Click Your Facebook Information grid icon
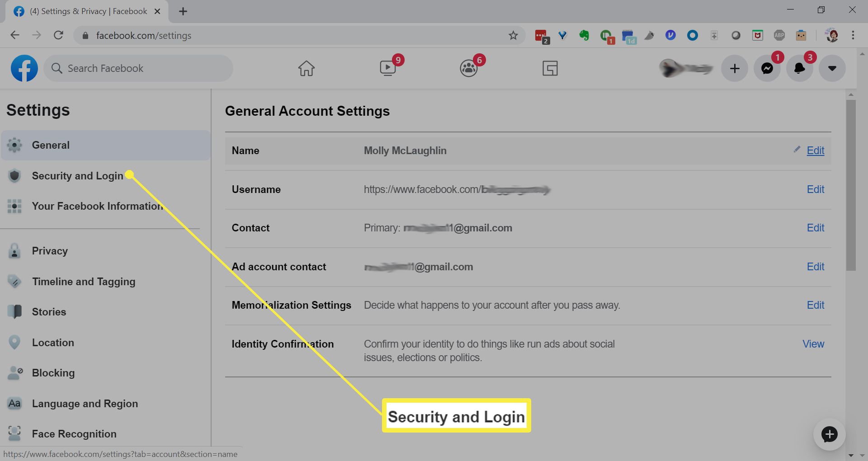 [x=14, y=206]
